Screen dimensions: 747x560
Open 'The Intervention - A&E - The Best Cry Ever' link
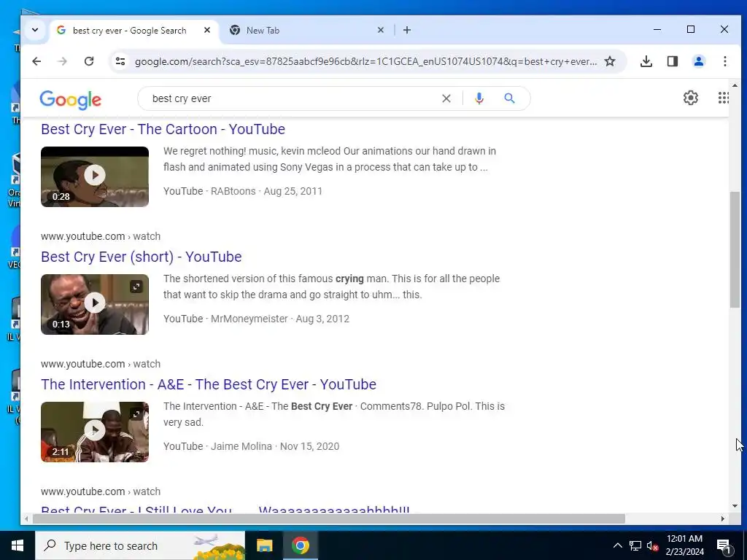click(x=208, y=384)
